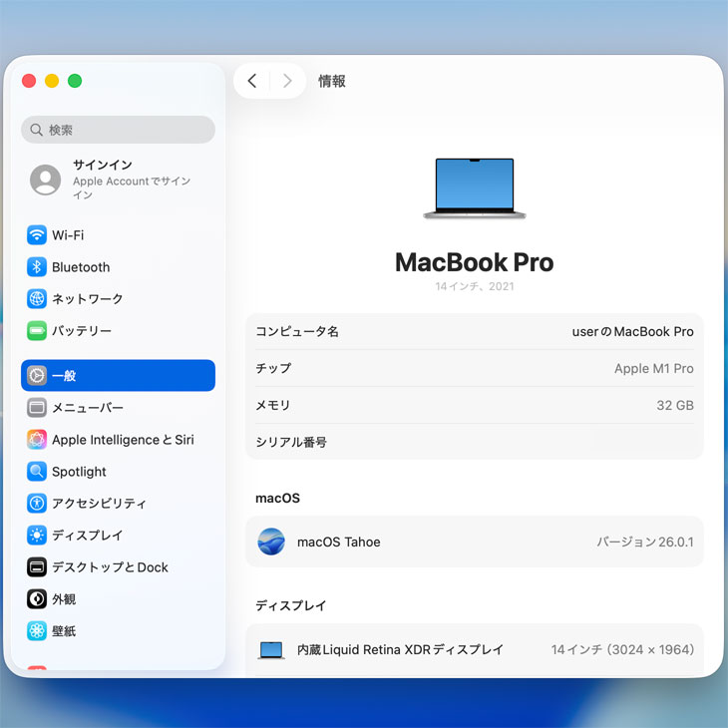Open the バッテリー battery icon
This screenshot has height=728, width=728.
pos(37,331)
